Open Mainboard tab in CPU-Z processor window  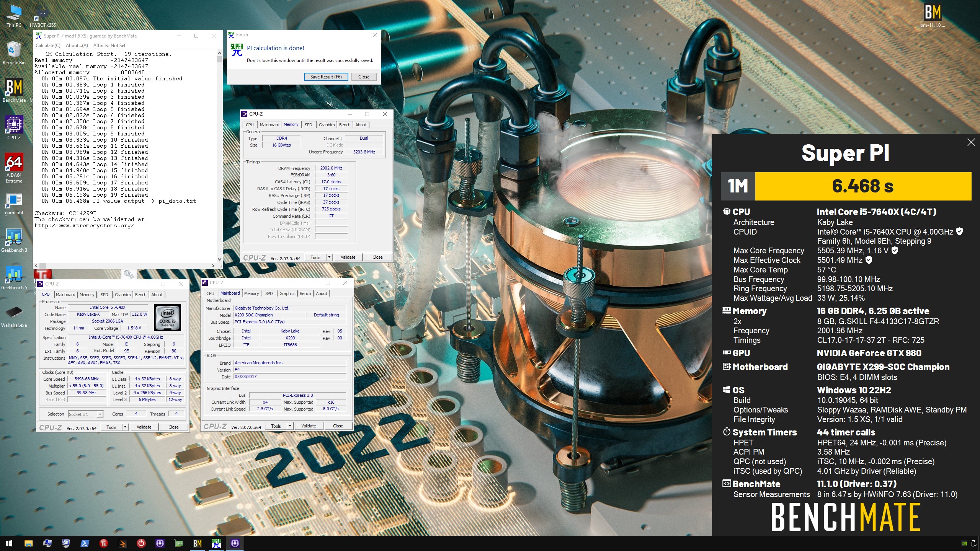pos(65,295)
